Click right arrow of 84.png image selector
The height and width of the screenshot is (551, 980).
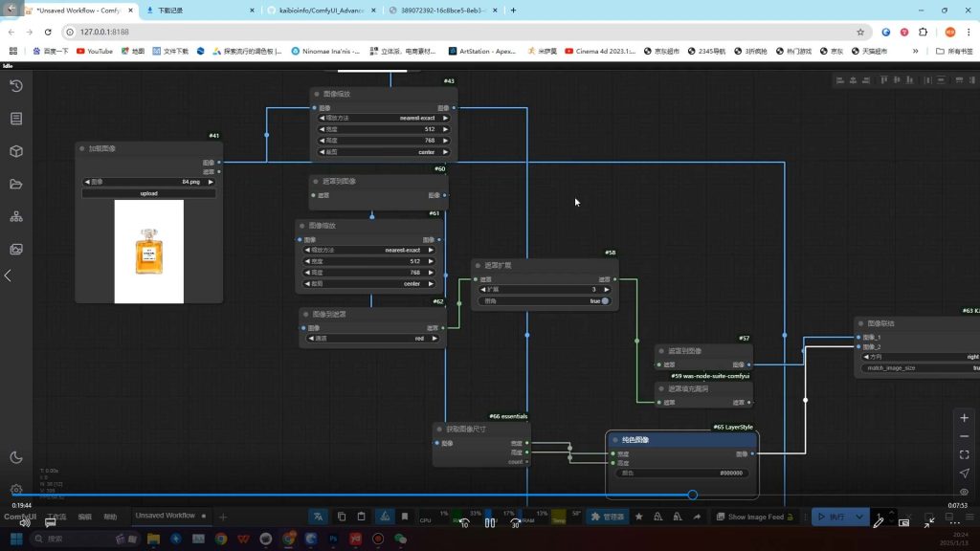(x=212, y=181)
